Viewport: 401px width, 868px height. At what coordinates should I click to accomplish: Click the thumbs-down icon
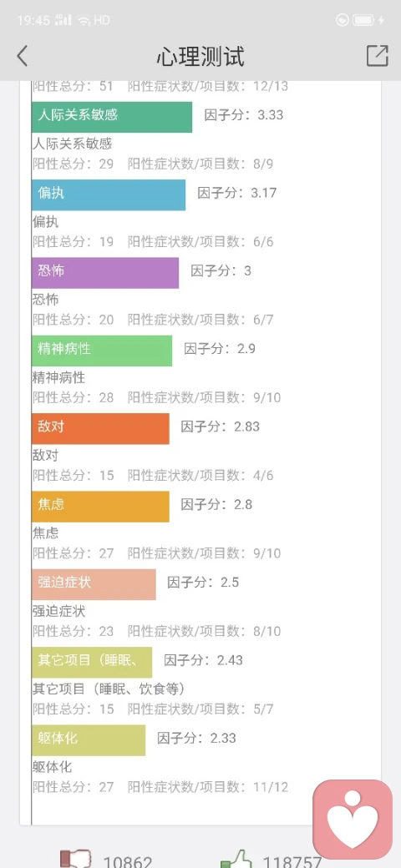(75, 860)
